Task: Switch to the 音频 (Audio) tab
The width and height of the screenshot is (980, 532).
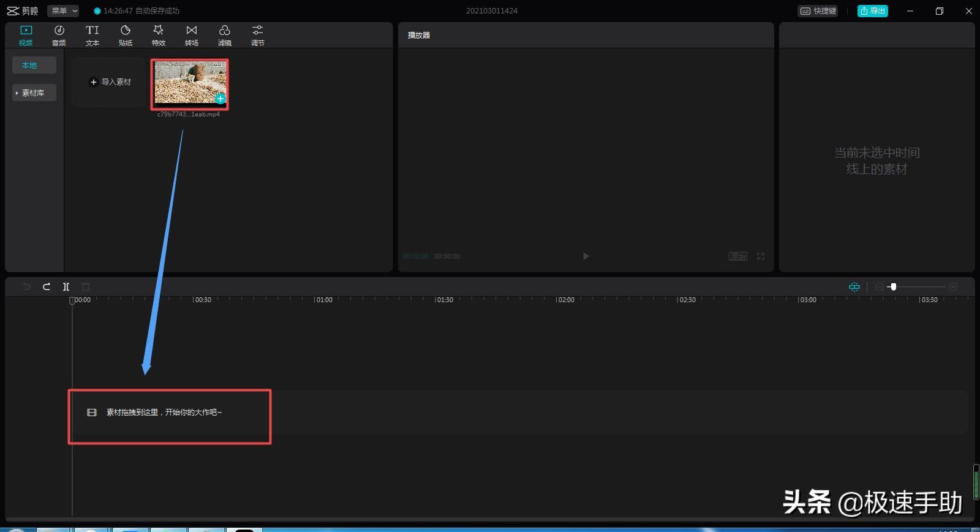Action: [59, 35]
